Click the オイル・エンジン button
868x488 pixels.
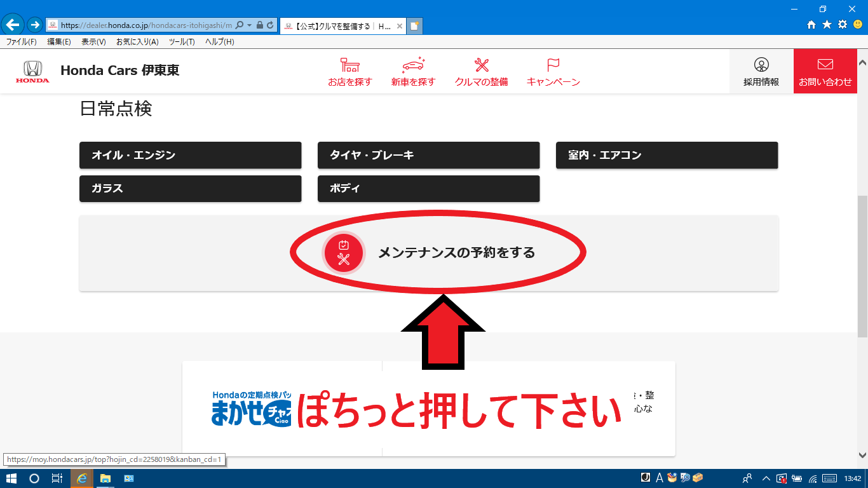pos(190,155)
